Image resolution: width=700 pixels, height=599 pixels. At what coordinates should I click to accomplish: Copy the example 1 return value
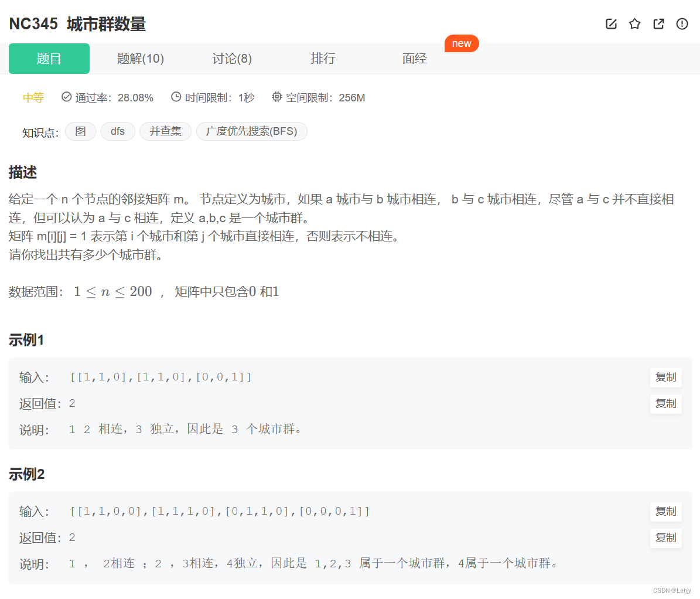[665, 404]
